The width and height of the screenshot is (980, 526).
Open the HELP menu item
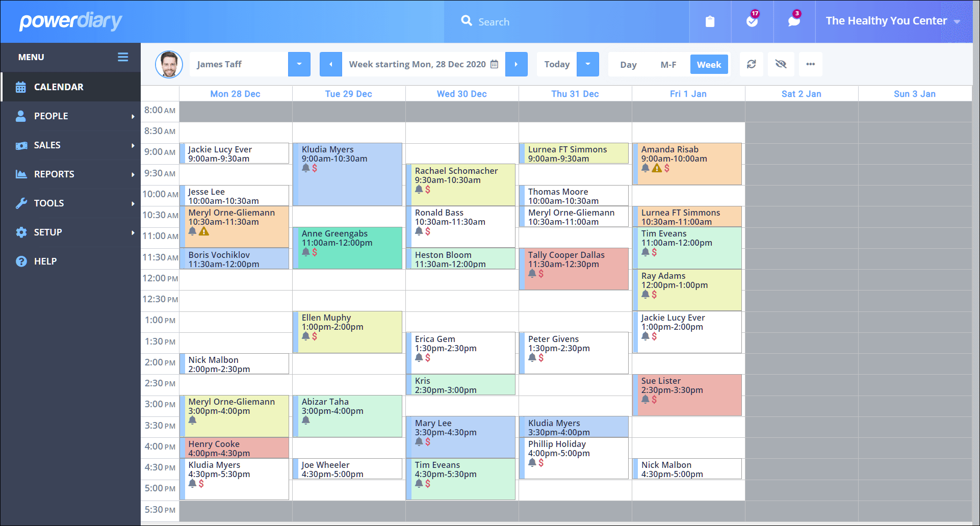[71, 261]
